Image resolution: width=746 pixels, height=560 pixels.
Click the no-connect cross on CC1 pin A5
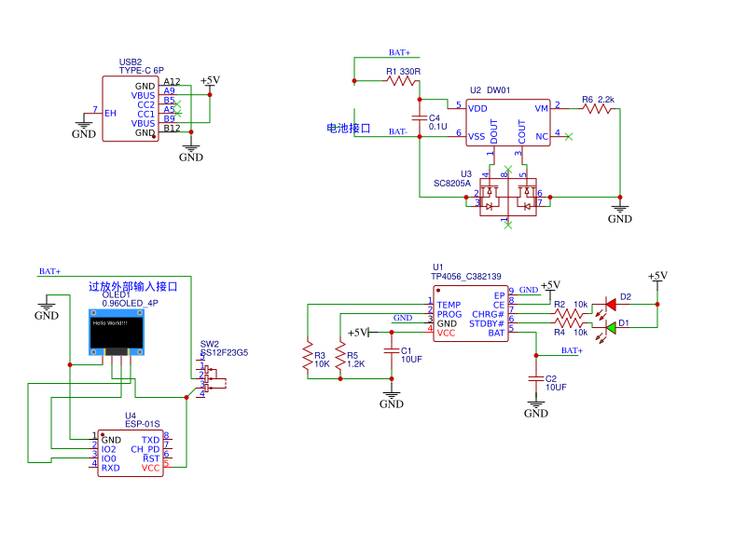pyautogui.click(x=177, y=114)
